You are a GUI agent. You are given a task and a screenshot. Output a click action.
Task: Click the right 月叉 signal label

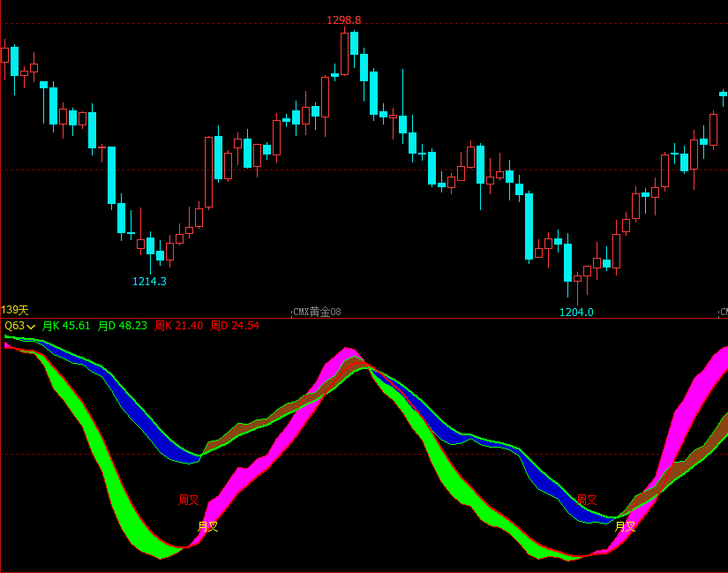pyautogui.click(x=626, y=526)
